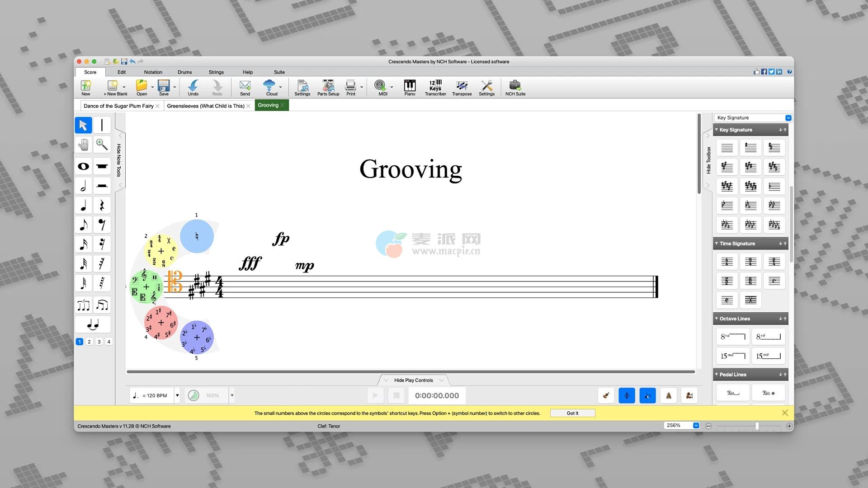Select voice number 2
The width and height of the screenshot is (868, 488).
pyautogui.click(x=90, y=342)
